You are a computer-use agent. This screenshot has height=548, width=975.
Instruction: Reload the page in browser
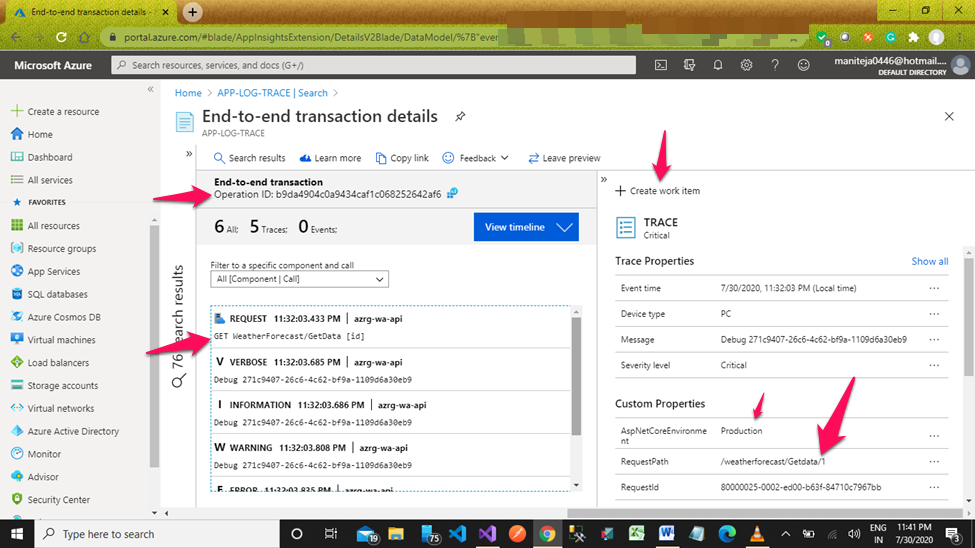[x=61, y=37]
